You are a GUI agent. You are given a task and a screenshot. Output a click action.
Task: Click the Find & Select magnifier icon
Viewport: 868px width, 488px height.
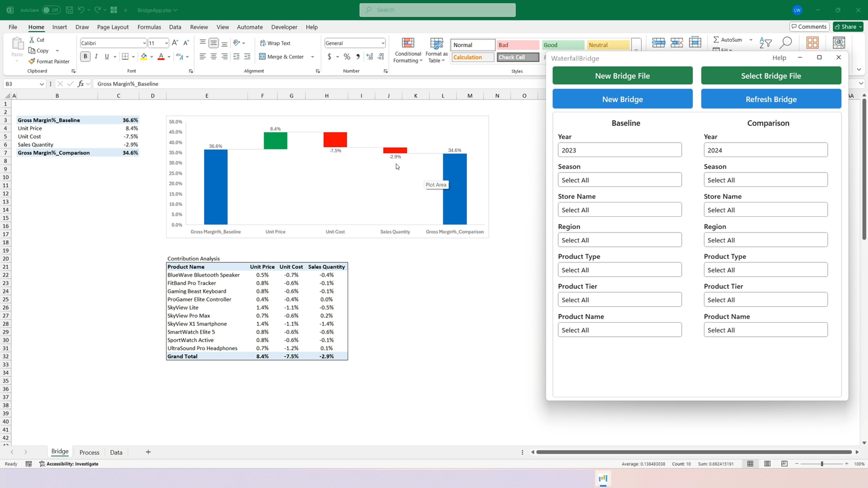[786, 43]
